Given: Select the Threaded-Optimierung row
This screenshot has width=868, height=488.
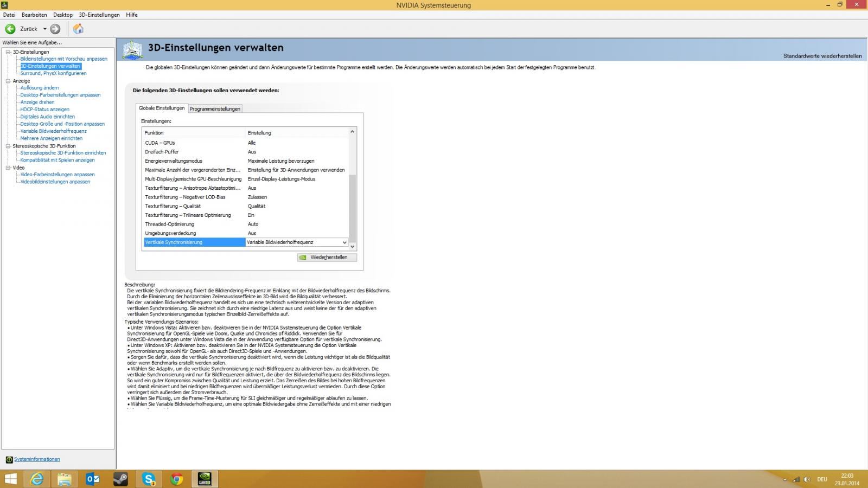Looking at the screenshot, I should click(x=246, y=224).
